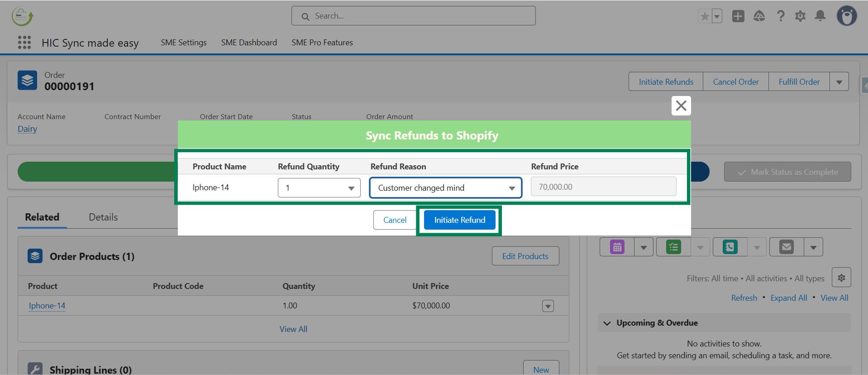This screenshot has height=375, width=868.
Task: Open the Help question mark icon
Action: (781, 16)
